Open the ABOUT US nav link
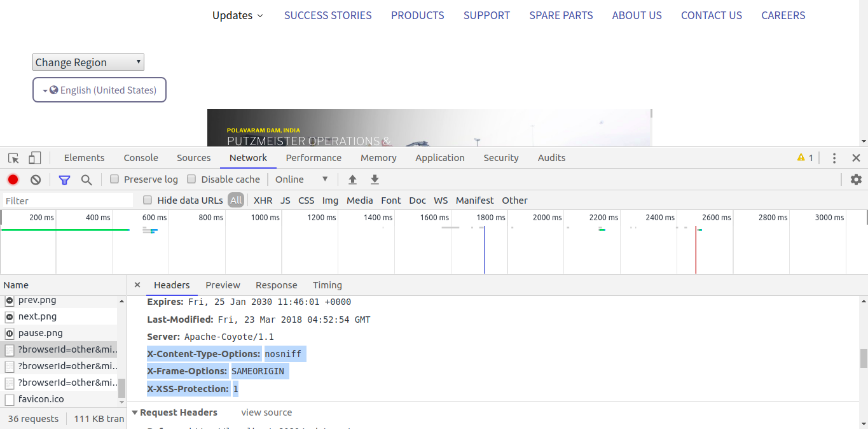This screenshot has width=868, height=429. coord(637,15)
